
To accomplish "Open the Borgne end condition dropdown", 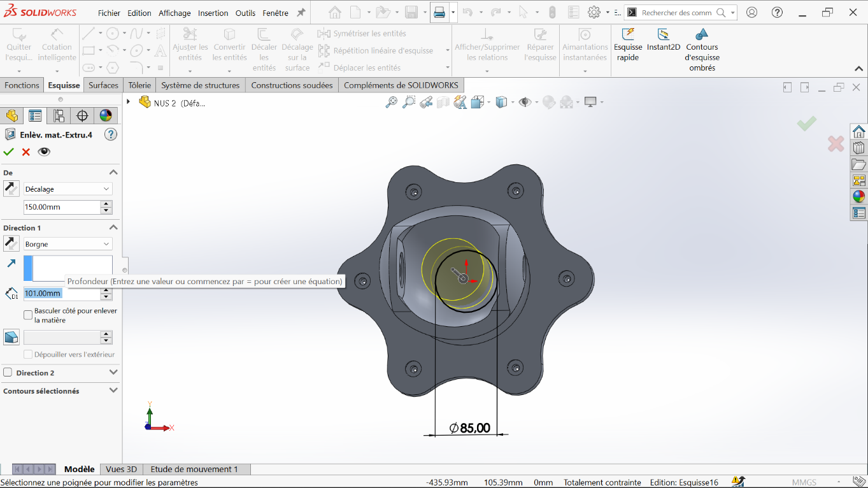I will [67, 244].
